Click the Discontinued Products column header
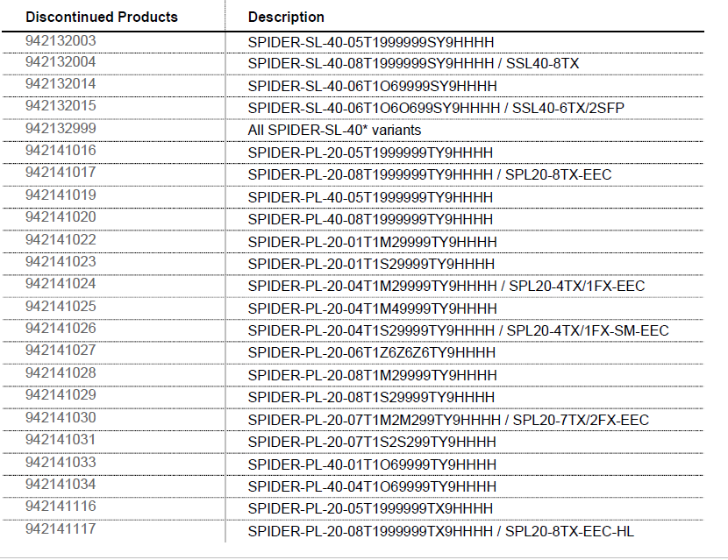Screen dimensions: 728x560 (101, 17)
